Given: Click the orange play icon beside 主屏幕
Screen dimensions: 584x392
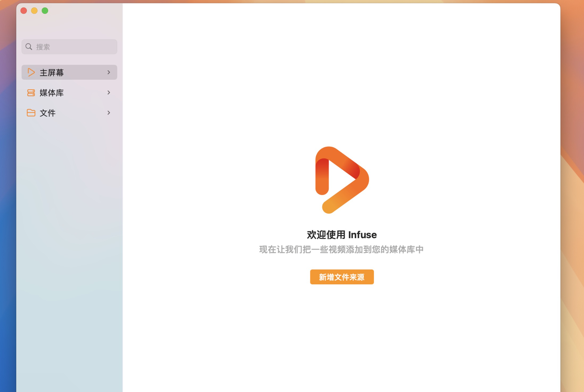Looking at the screenshot, I should pos(31,72).
